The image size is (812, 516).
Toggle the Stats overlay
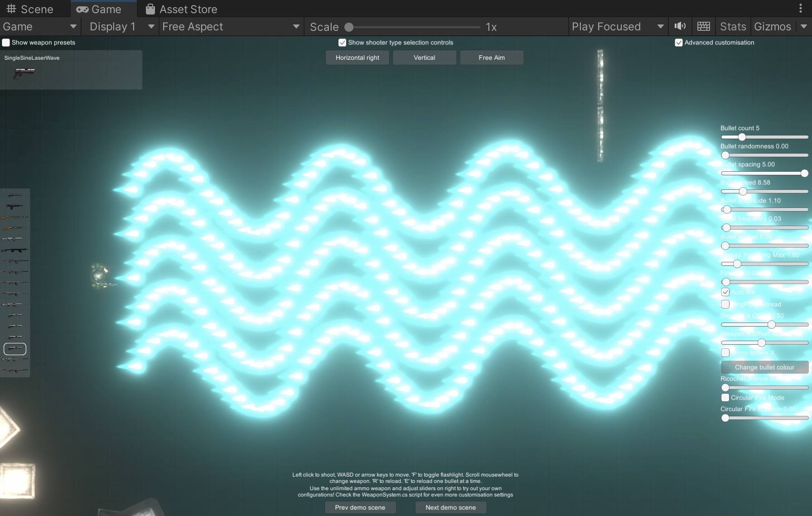pos(733,27)
